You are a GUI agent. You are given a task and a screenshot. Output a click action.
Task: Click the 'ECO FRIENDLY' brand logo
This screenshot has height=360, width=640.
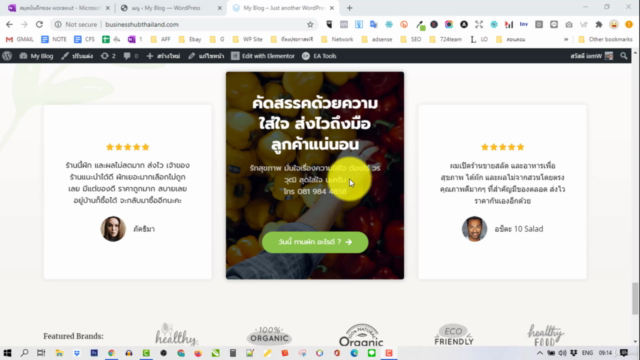(453, 335)
